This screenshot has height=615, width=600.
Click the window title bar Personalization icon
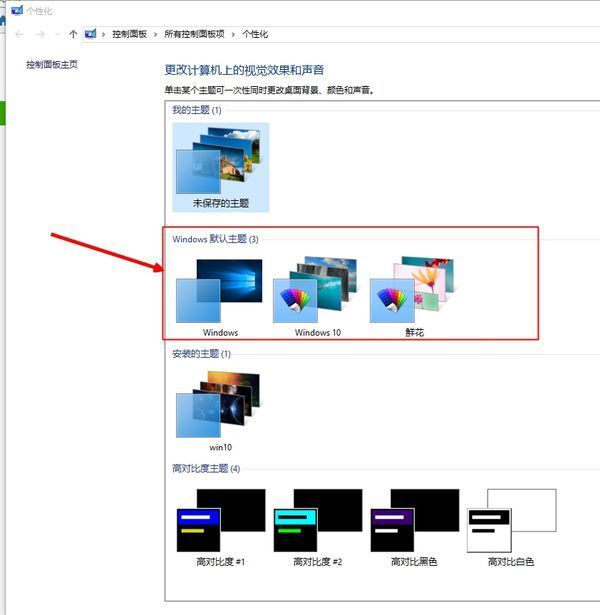[x=17, y=11]
